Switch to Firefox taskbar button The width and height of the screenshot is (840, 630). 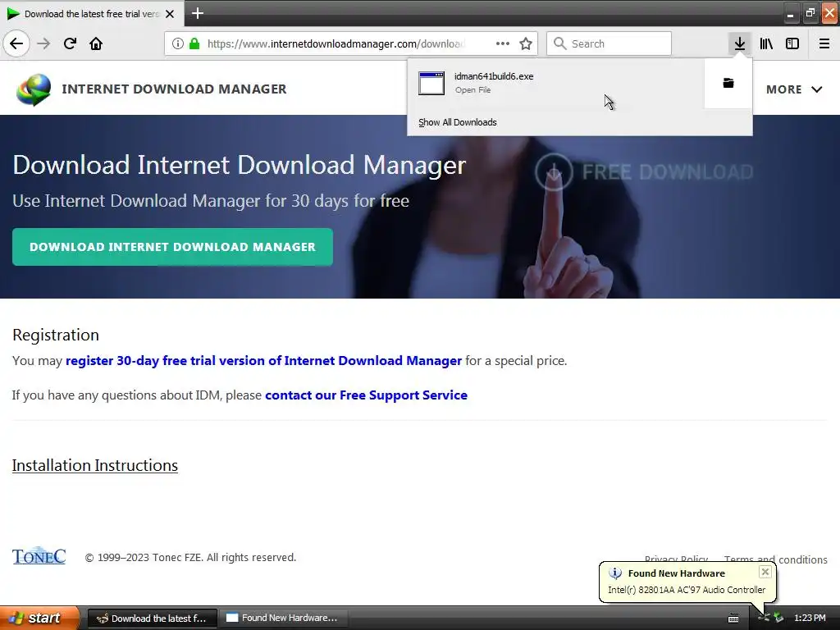pos(152,619)
